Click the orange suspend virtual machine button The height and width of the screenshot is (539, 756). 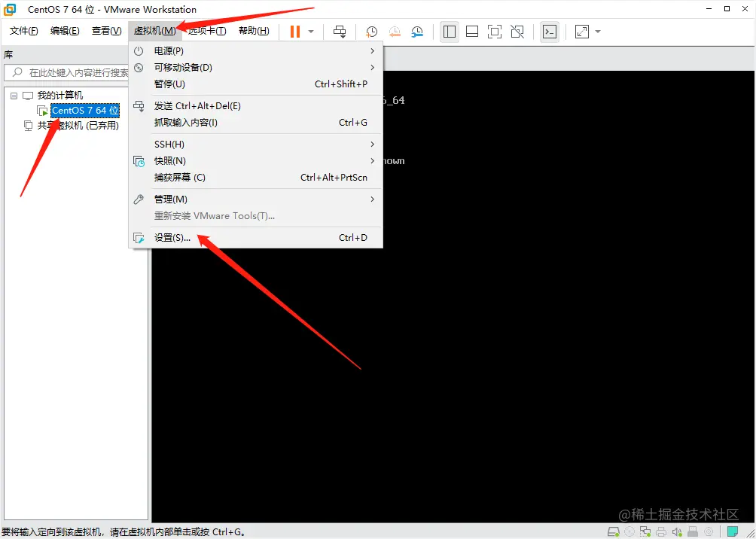[x=294, y=32]
